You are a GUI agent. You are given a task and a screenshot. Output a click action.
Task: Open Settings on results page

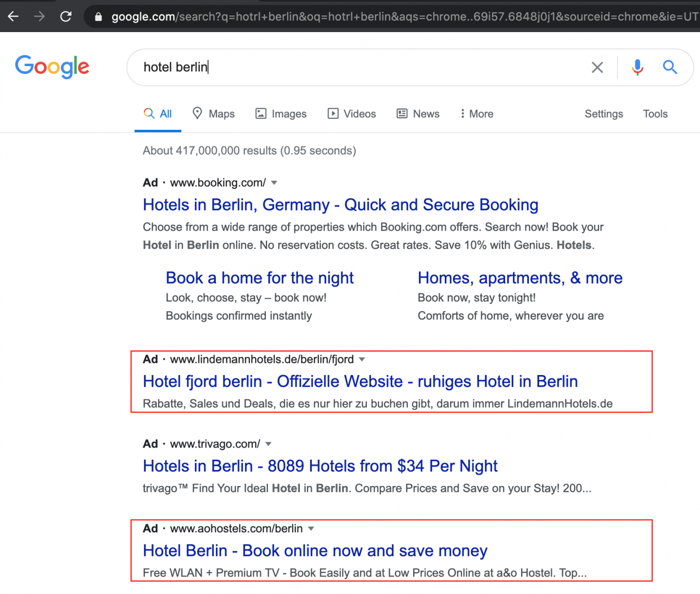point(604,114)
